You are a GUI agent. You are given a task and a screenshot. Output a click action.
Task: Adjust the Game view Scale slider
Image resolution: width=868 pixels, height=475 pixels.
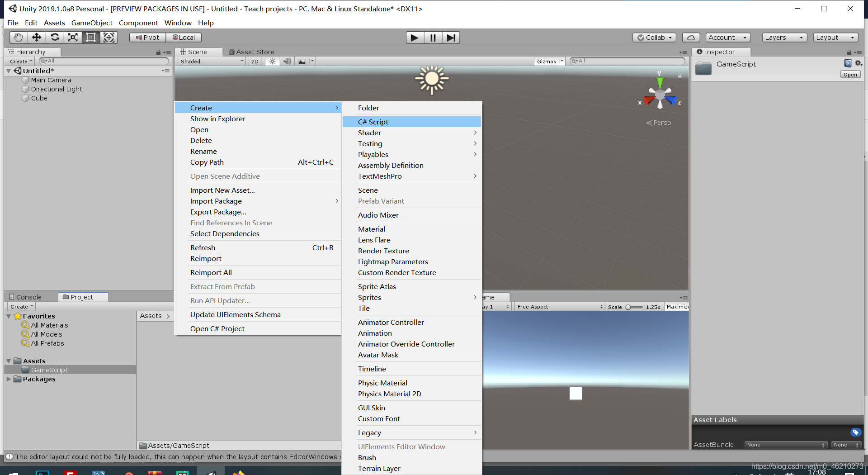634,307
